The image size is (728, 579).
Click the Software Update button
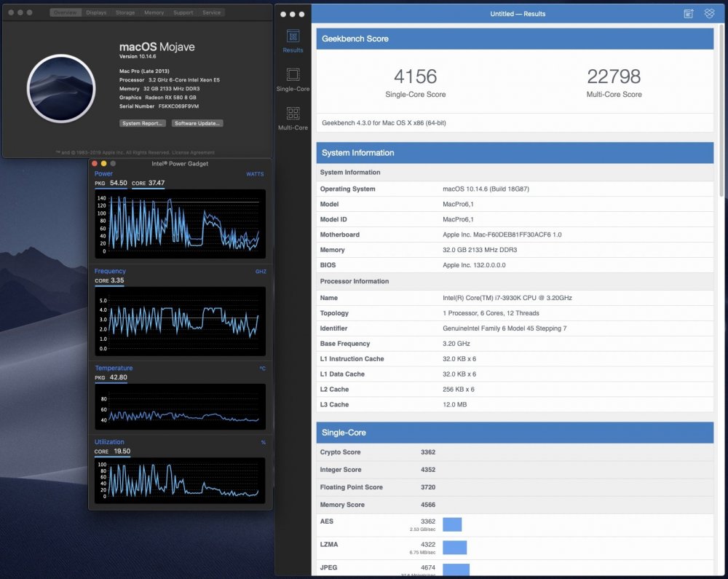[197, 123]
